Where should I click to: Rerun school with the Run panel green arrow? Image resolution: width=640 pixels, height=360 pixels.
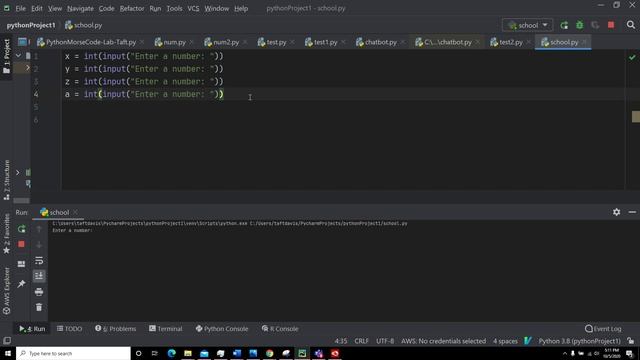(22, 229)
